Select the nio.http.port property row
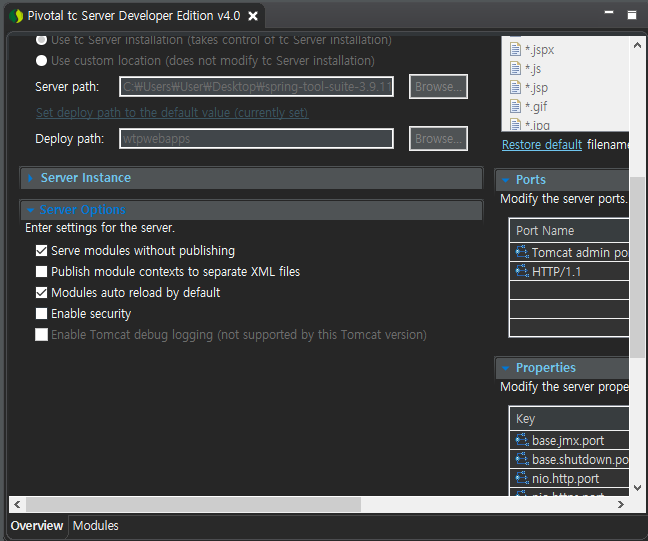This screenshot has width=648, height=541. pos(569,479)
